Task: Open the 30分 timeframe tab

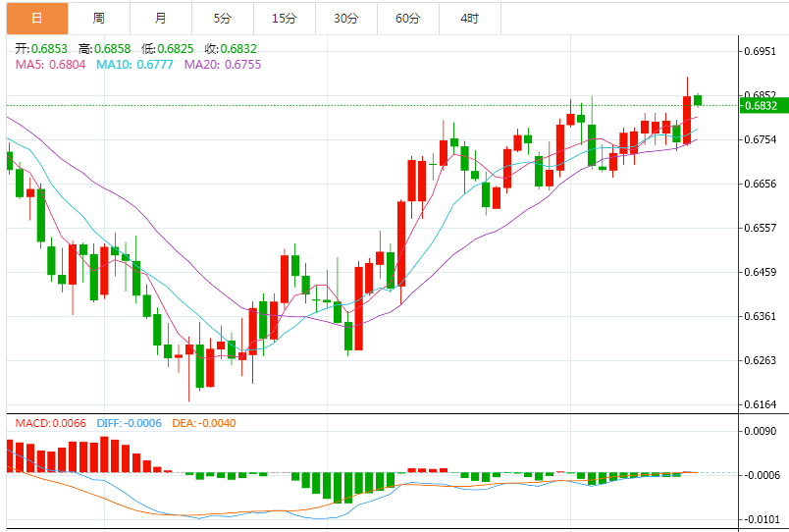Action: click(x=346, y=19)
